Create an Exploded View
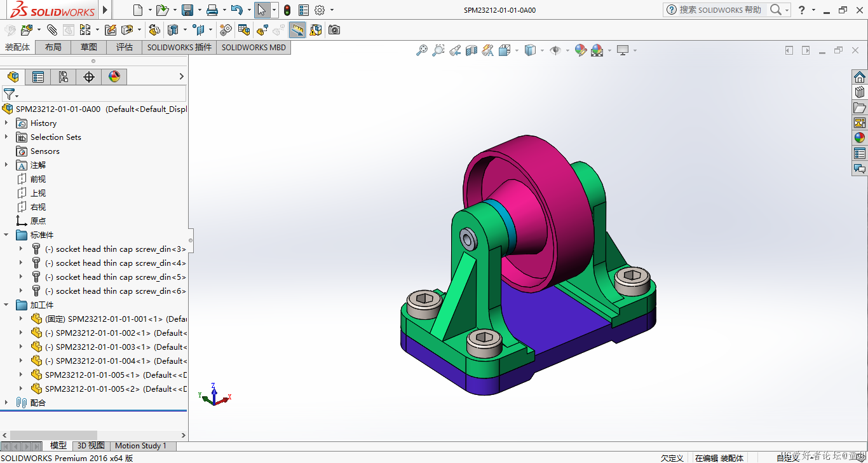Viewport: 868px width, 463px height. click(x=262, y=30)
